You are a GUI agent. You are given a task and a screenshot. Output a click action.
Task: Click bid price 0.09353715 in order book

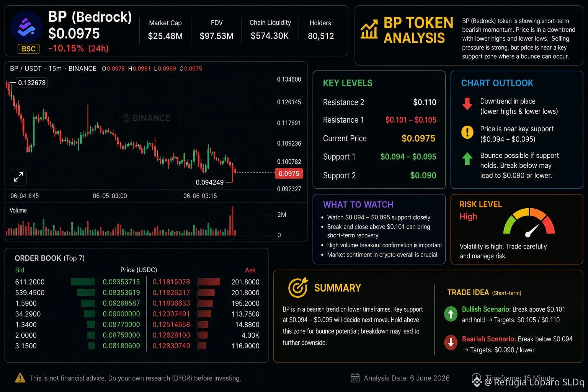[x=121, y=282]
